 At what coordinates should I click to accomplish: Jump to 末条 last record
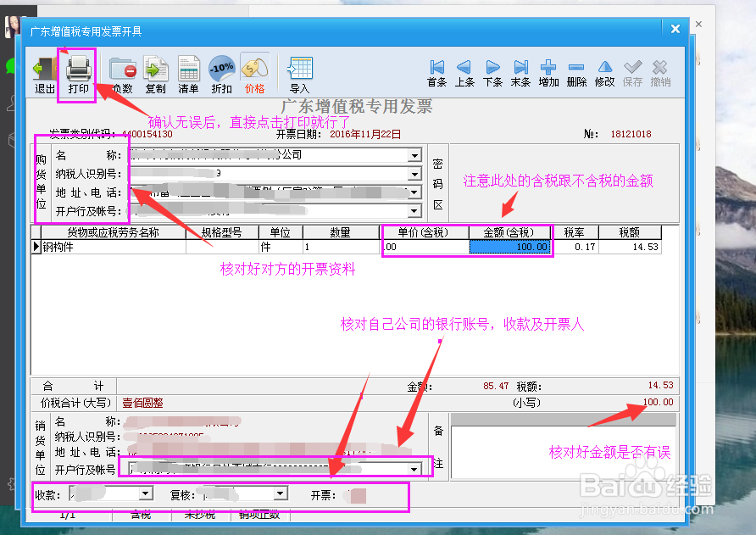tap(520, 74)
